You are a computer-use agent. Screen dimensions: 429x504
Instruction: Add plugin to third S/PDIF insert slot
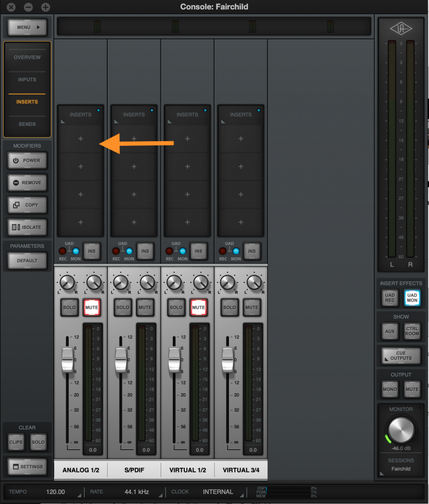point(134,194)
